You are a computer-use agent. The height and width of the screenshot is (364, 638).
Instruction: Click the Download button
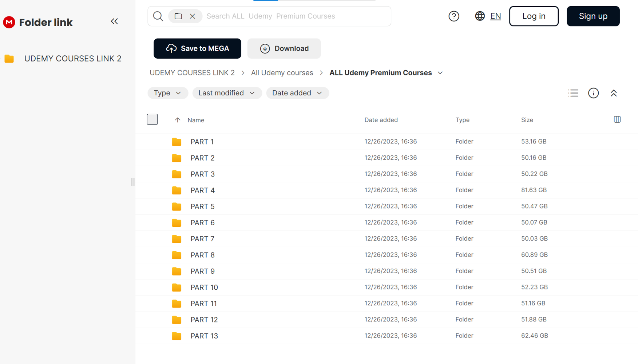click(x=284, y=48)
